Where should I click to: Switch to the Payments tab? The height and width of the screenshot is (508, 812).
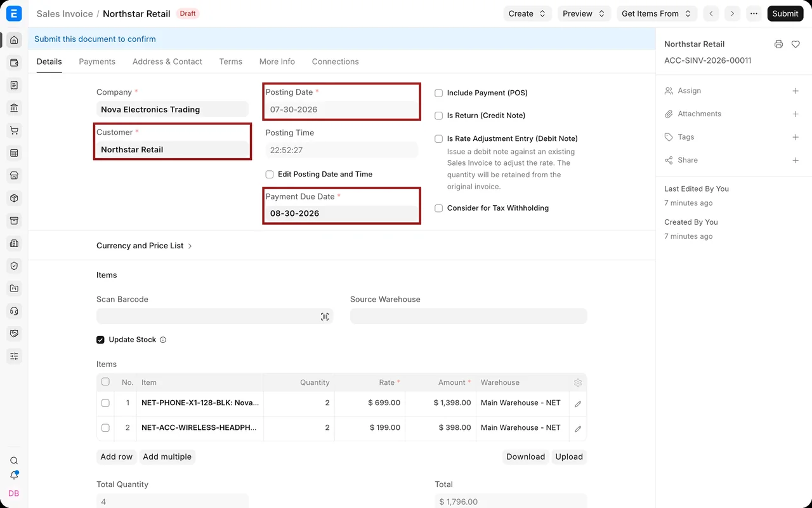coord(97,62)
